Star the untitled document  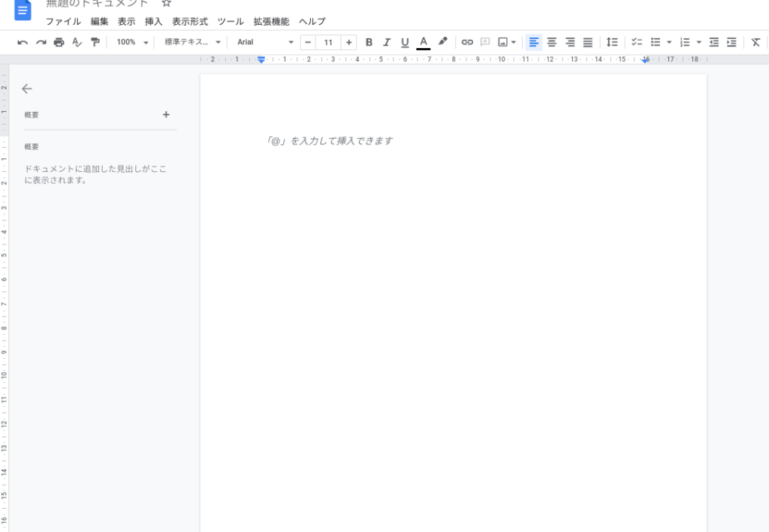[x=167, y=4]
